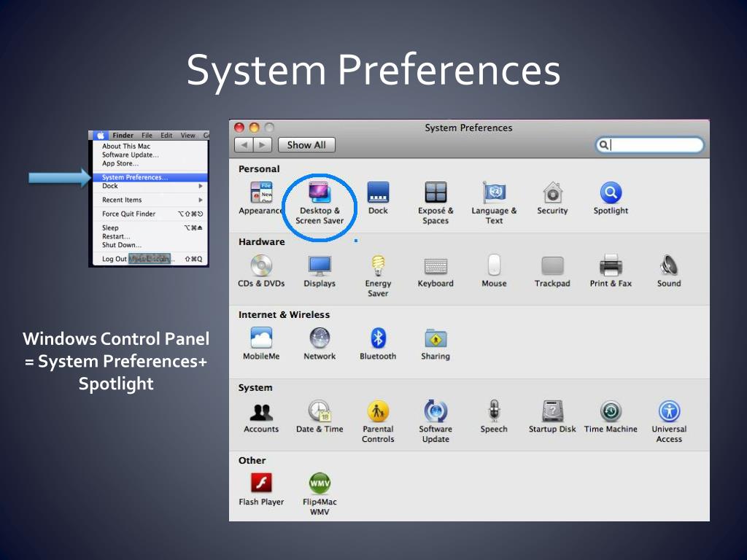Viewport: 747px width, 560px height.
Task: Open Exposé & Spaces preferences
Action: click(436, 203)
